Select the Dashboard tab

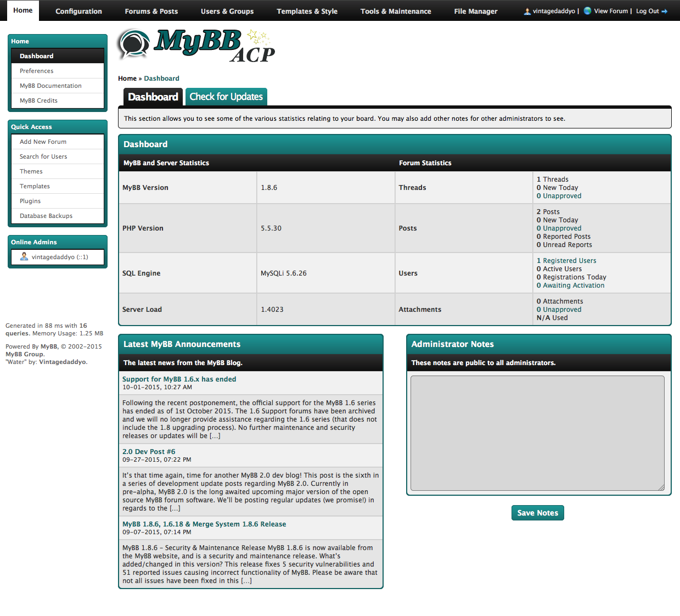pos(153,97)
